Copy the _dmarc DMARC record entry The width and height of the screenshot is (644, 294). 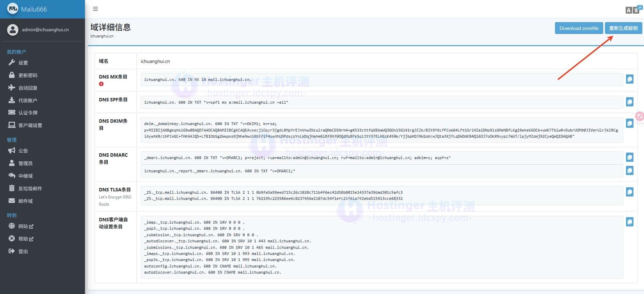(629, 157)
